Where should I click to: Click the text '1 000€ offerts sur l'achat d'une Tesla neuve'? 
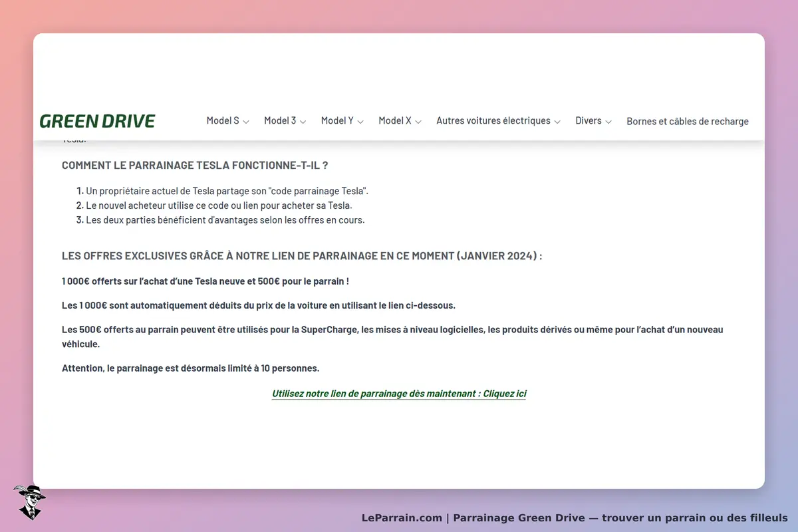point(205,281)
